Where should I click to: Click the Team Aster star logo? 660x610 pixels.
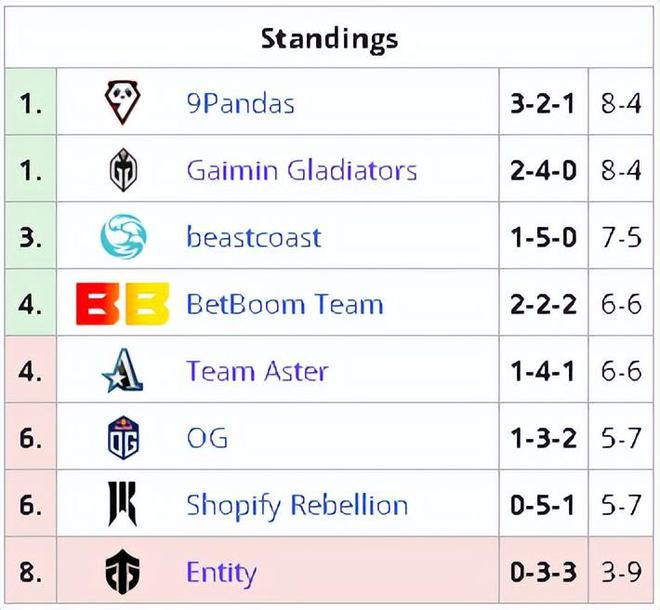pyautogui.click(x=123, y=370)
